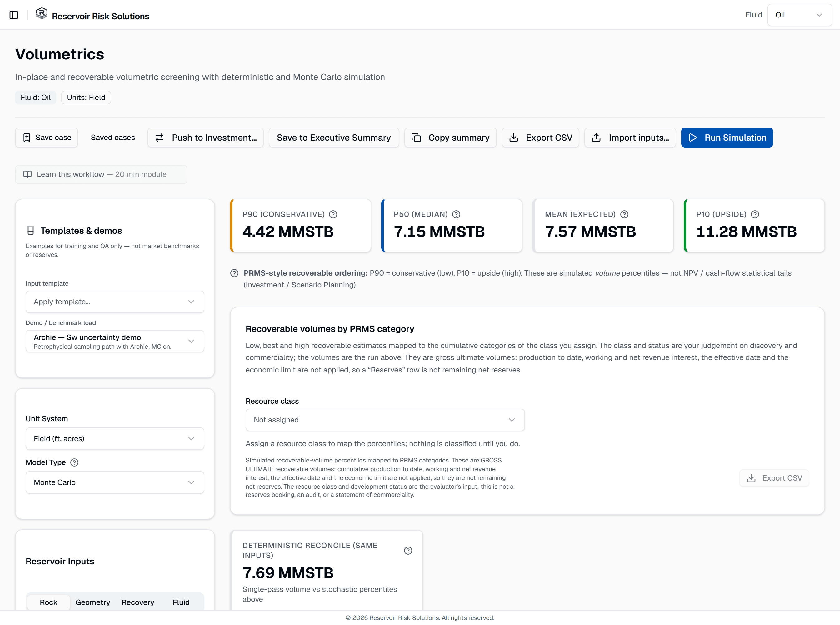Click the Model Type help icon

point(75,462)
